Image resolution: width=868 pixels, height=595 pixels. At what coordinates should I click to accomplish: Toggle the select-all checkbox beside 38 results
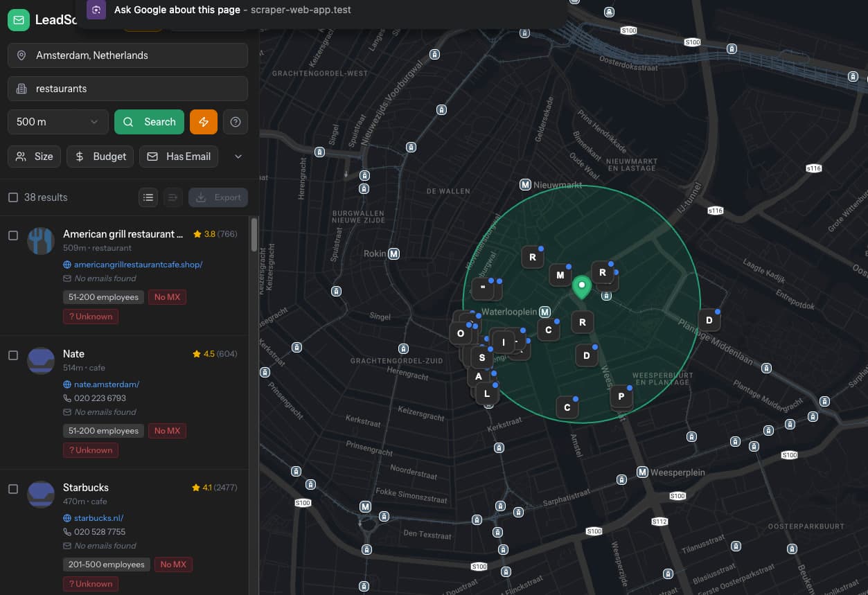coord(12,197)
